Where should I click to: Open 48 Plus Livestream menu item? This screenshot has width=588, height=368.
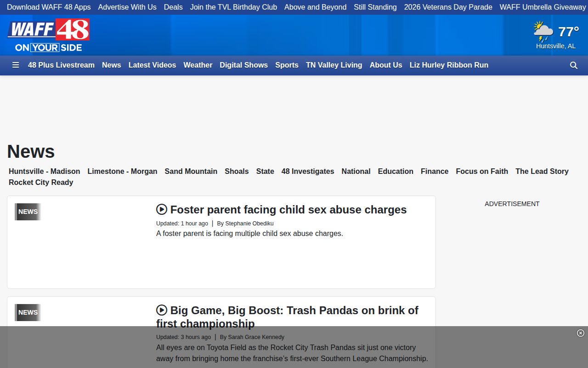pos(61,65)
